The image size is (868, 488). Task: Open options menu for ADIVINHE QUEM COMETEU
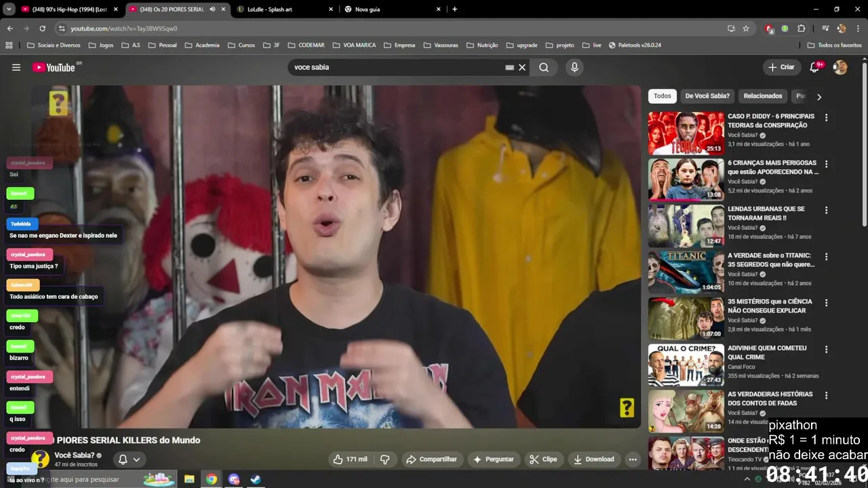coord(826,349)
